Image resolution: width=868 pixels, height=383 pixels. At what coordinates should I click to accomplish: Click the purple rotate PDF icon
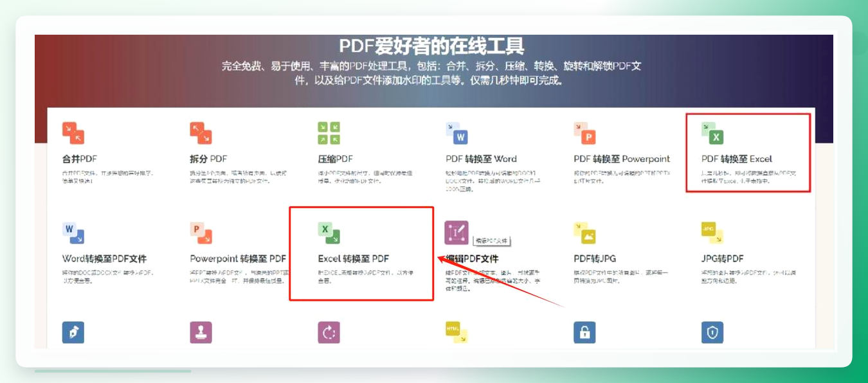[329, 332]
